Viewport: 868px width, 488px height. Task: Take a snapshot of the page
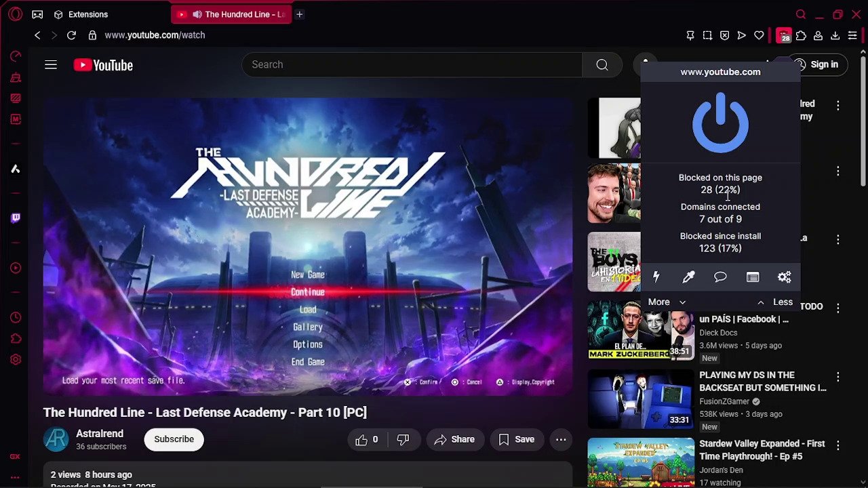707,35
